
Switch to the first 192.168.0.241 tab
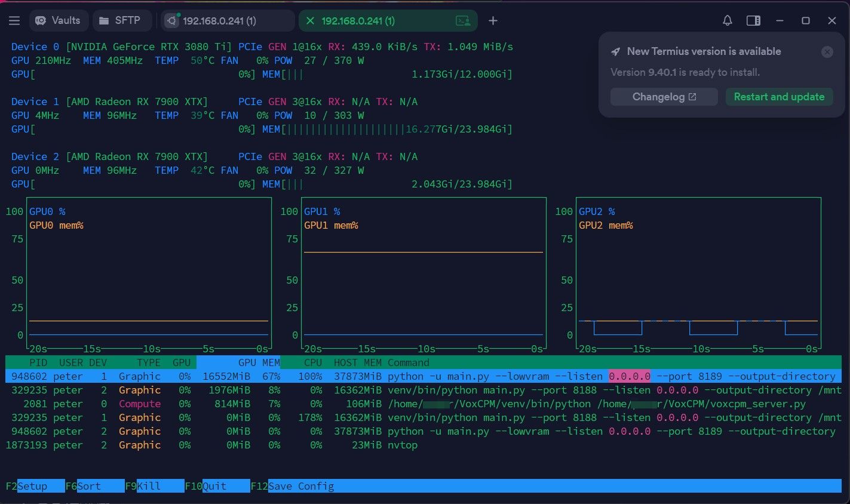click(228, 20)
